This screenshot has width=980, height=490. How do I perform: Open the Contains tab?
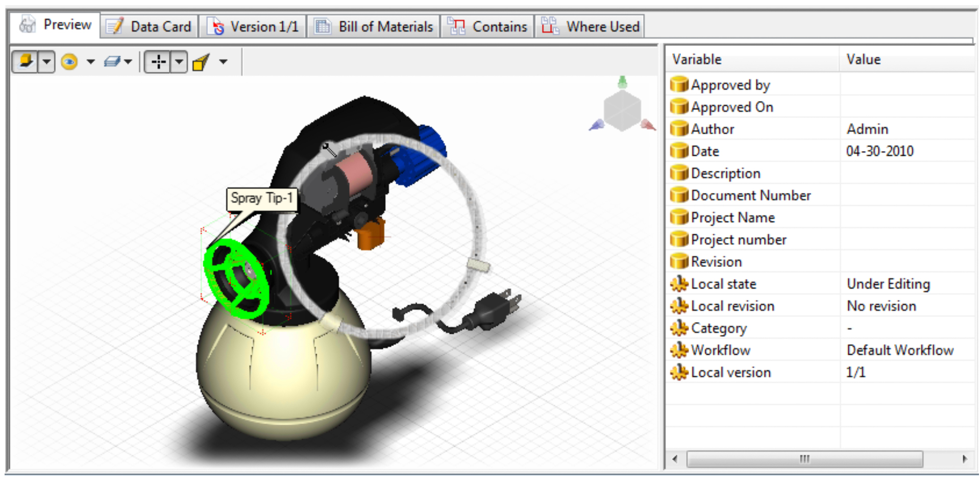pyautogui.click(x=487, y=27)
